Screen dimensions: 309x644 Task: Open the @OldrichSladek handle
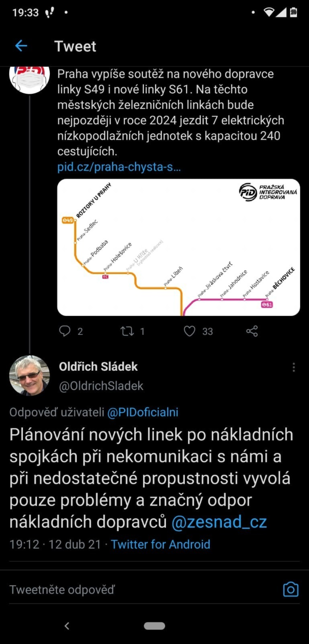point(101,386)
